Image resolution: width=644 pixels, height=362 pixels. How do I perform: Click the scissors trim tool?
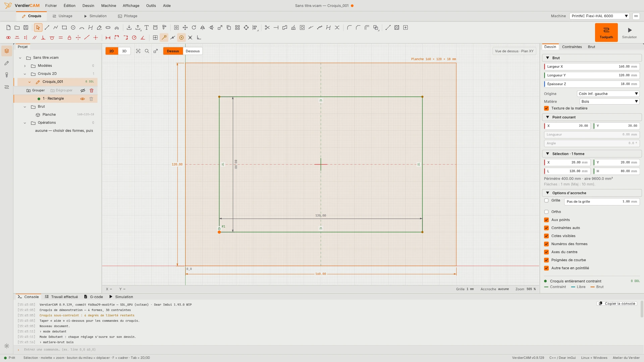coord(267,28)
